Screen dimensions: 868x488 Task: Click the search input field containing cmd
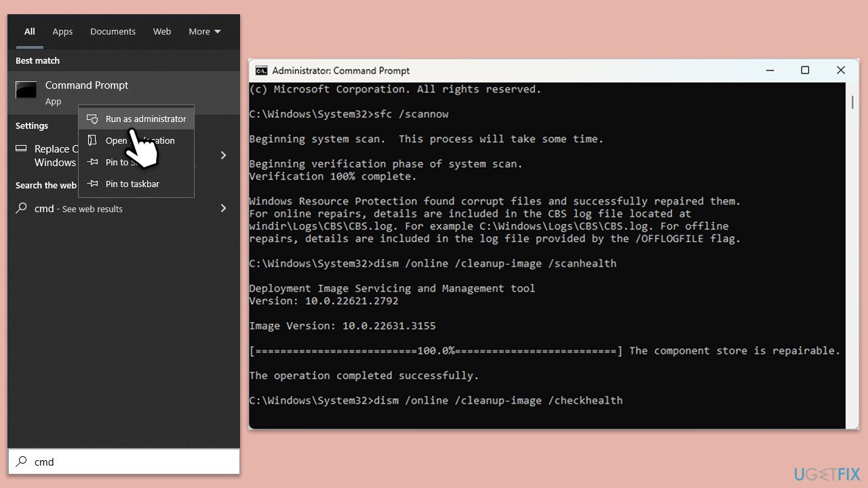click(124, 462)
